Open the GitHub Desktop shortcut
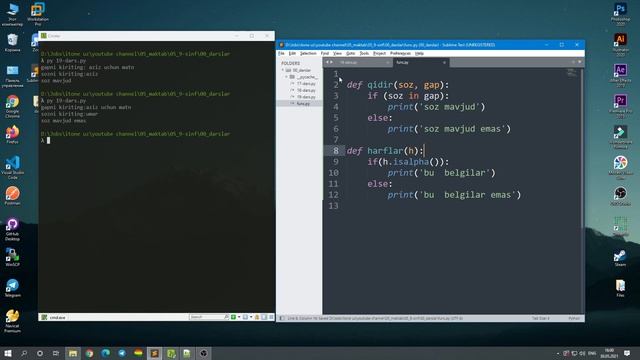The width and height of the screenshot is (640, 360). [x=12, y=229]
